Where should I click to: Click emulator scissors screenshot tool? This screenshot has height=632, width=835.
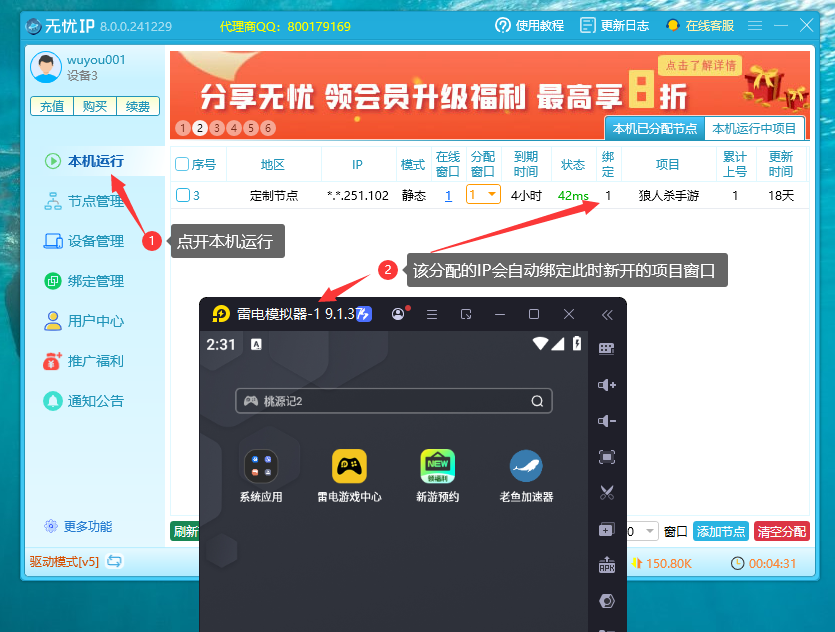coord(607,493)
